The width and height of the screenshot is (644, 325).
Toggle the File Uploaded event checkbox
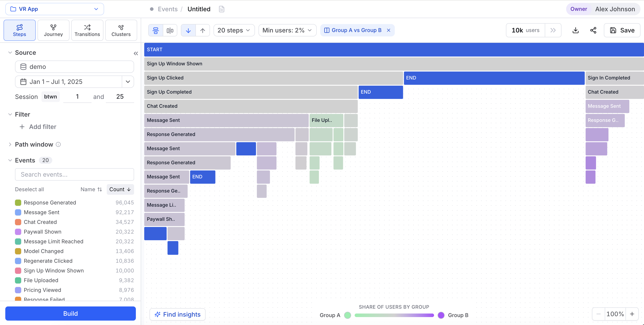click(18, 280)
